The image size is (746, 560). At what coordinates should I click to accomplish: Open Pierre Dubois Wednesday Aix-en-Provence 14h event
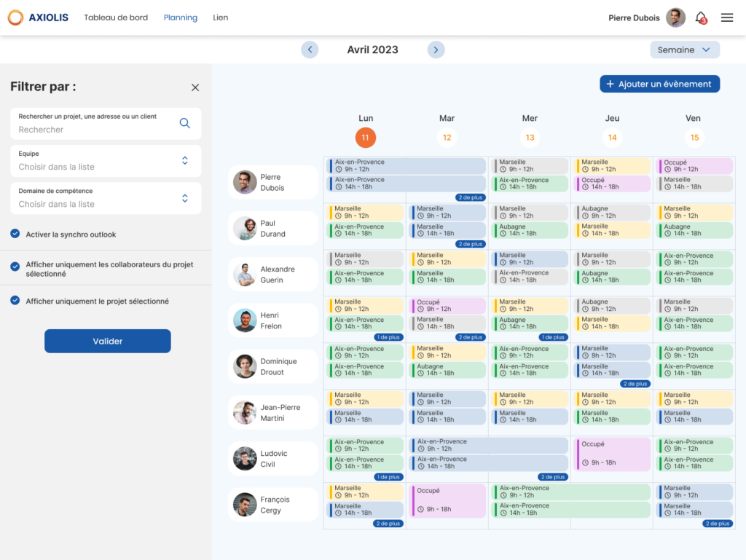[x=530, y=184]
